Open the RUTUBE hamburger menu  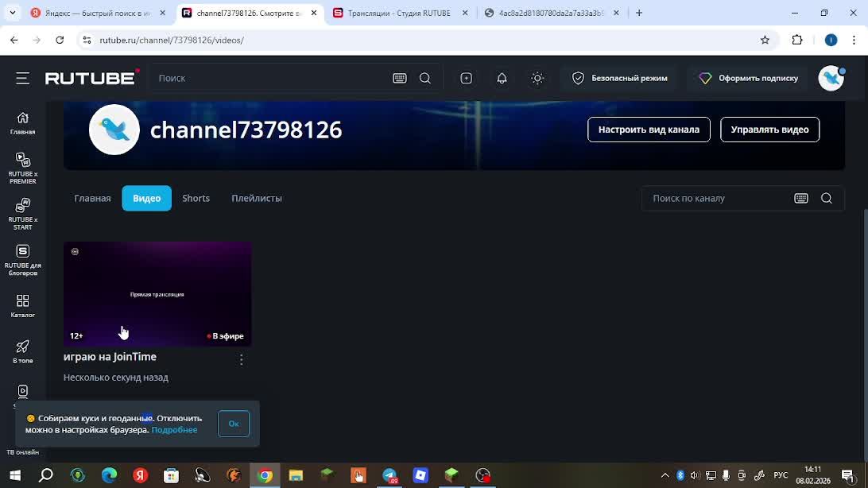(23, 79)
